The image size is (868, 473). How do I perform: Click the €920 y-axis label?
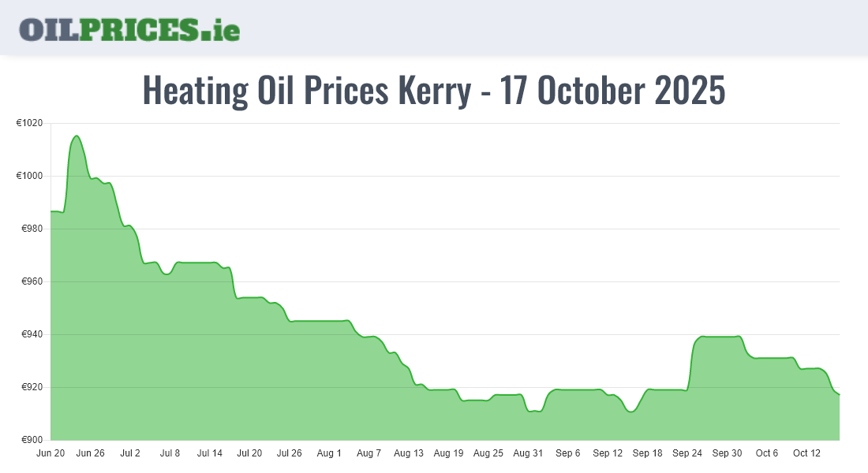[31, 387]
